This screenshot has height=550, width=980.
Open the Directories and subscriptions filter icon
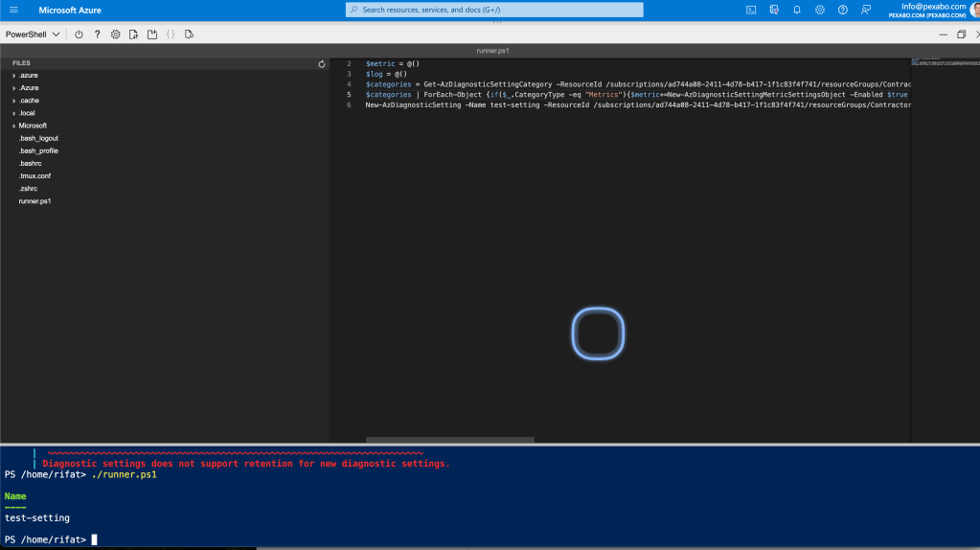point(774,10)
